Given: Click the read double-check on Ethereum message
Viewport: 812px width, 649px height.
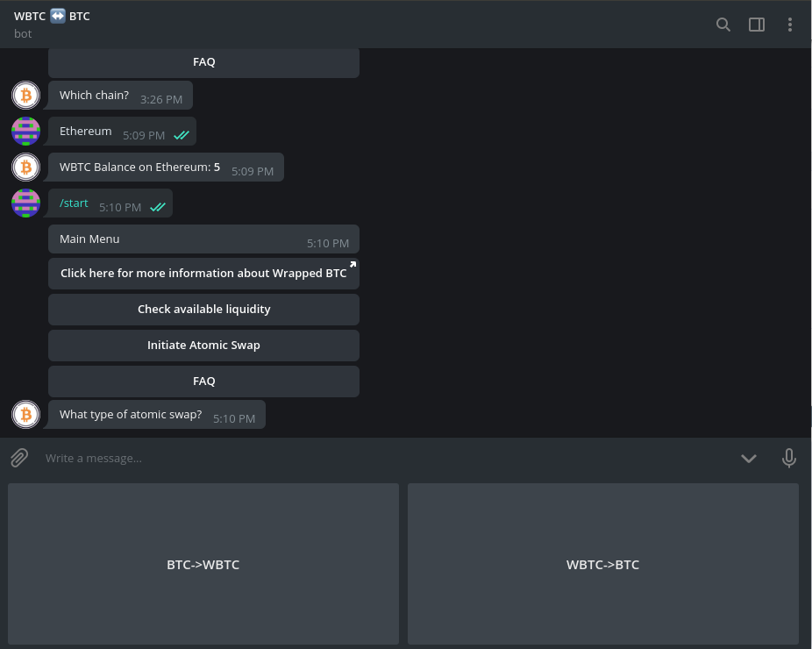Looking at the screenshot, I should coord(182,135).
